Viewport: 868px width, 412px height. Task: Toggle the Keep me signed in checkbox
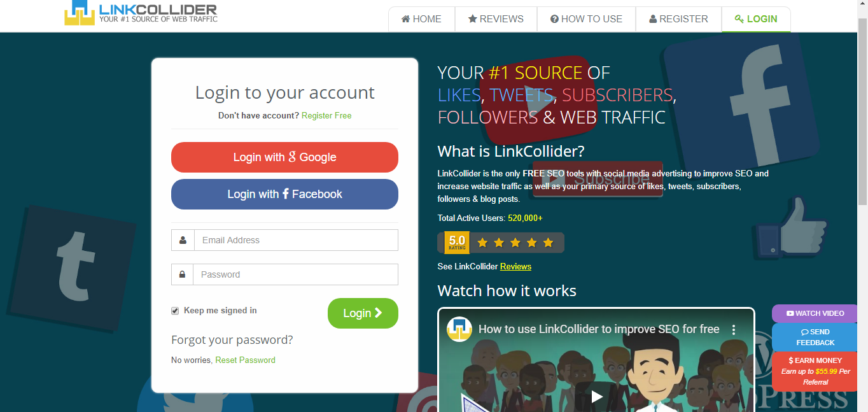pos(175,311)
